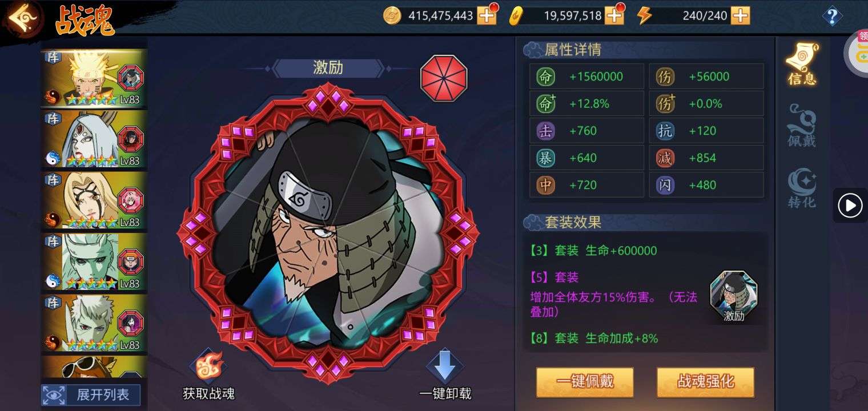Screen dimensions: 868x411
Task: Switch to the 转化 tab
Action: click(x=802, y=188)
